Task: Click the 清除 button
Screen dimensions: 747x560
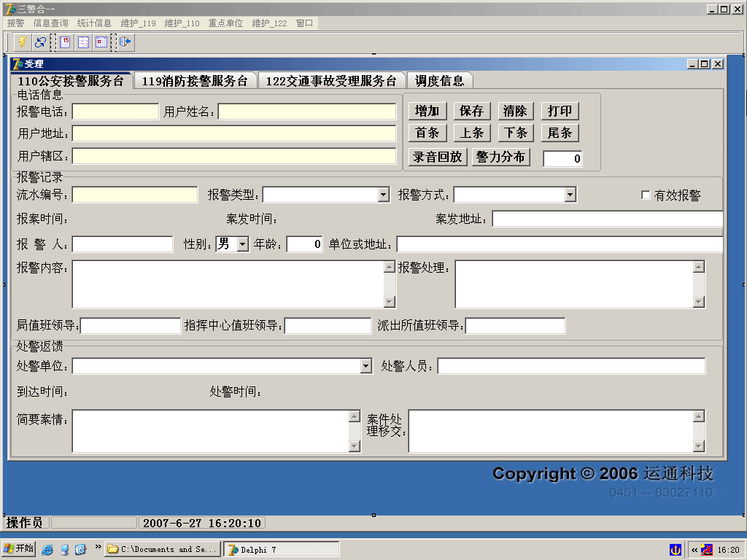Action: (516, 111)
